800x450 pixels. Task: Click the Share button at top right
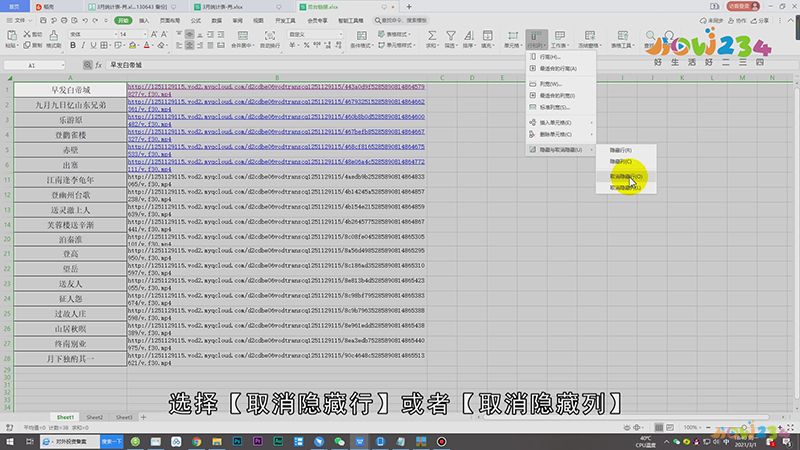pyautogui.click(x=760, y=20)
